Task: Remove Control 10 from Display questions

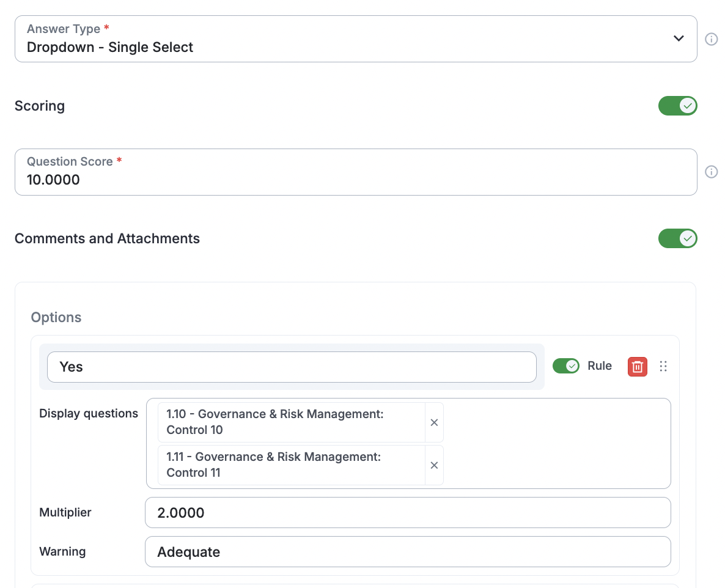Action: (x=434, y=422)
